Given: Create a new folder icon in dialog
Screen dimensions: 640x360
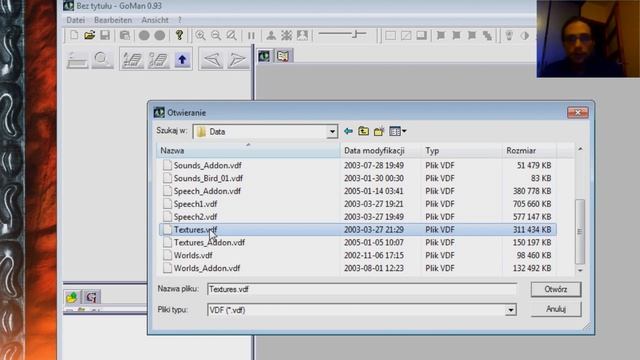Looking at the screenshot, I should click(379, 131).
